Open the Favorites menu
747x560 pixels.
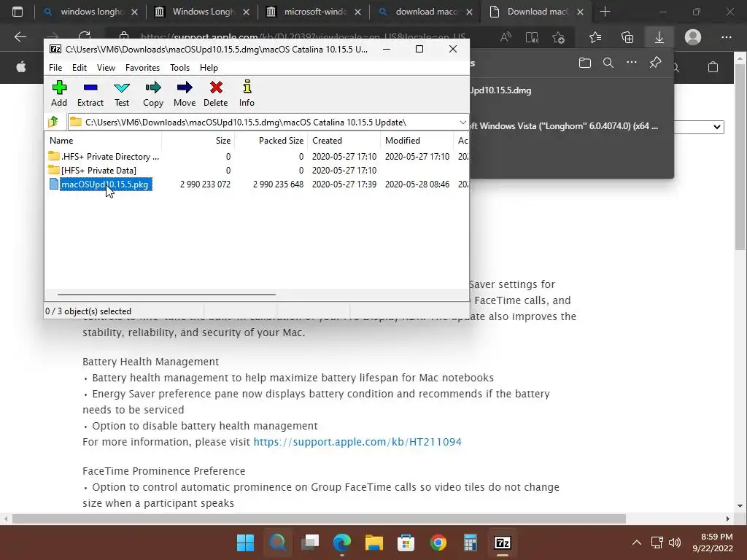click(x=142, y=68)
